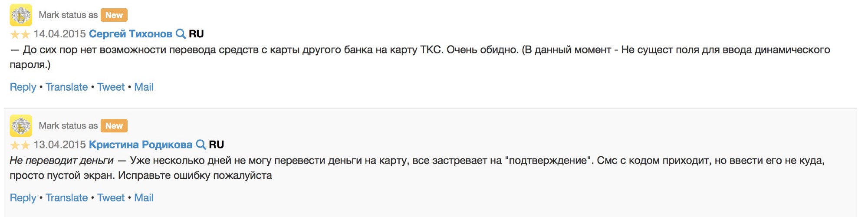Click the search magnifier next to Кристина Родикова
This screenshot has height=217, width=868.
coord(201,145)
